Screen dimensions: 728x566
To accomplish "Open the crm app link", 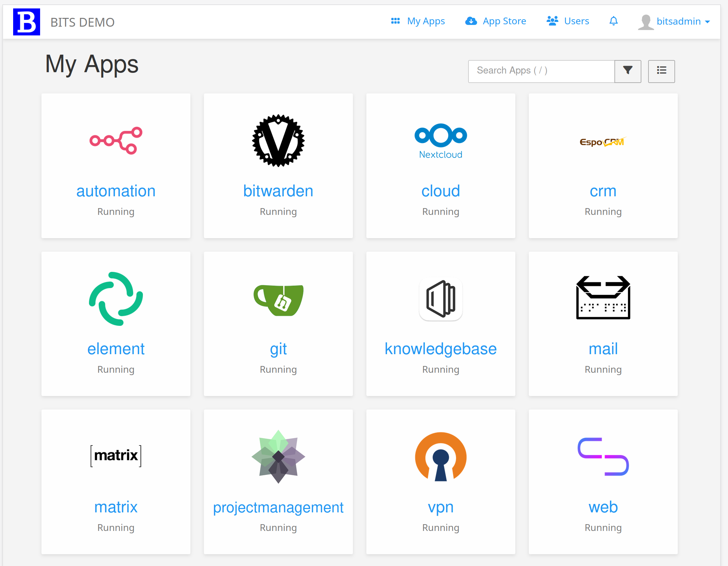I will tap(603, 191).
